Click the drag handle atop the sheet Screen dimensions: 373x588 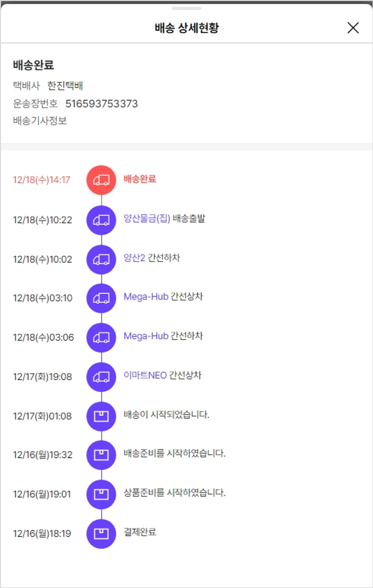pos(186,8)
